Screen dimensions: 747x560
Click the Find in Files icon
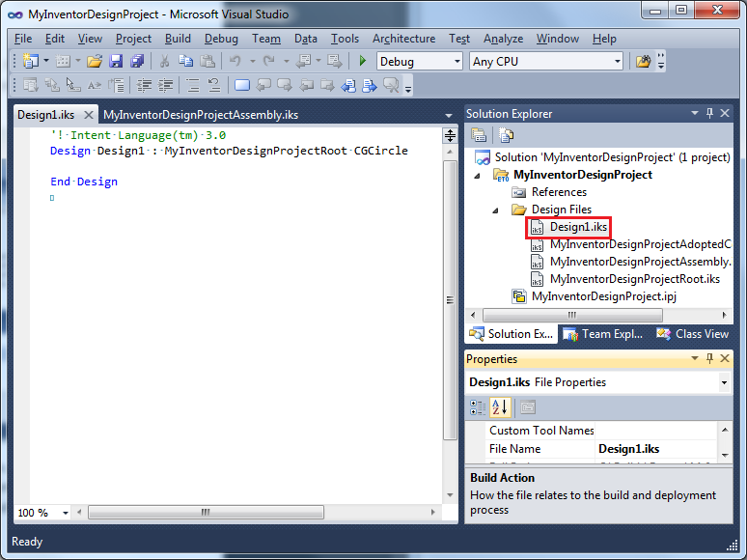coord(643,61)
